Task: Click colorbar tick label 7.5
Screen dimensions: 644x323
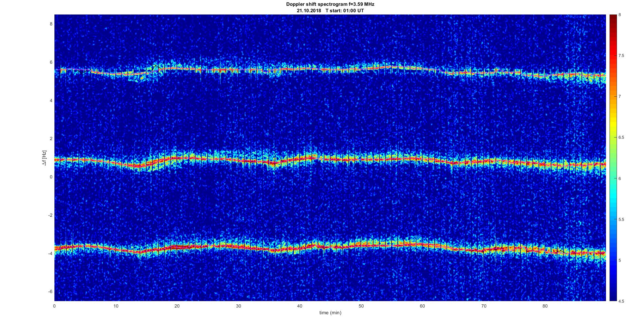Action: (621, 56)
